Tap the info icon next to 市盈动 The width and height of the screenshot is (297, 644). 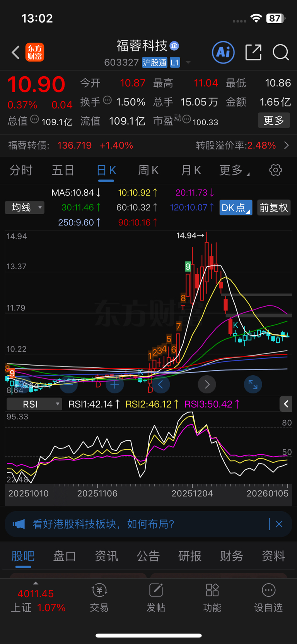pos(186,119)
